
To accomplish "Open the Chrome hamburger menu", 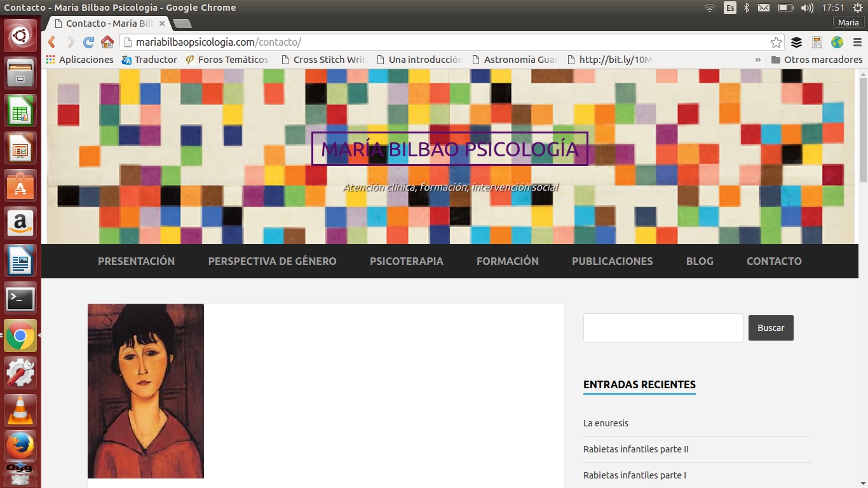I will (856, 43).
